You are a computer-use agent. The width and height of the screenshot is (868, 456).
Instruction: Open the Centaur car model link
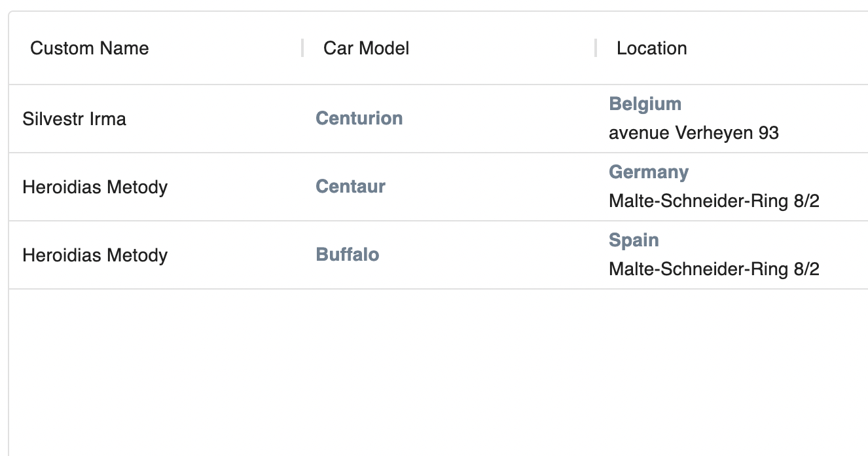tap(350, 187)
